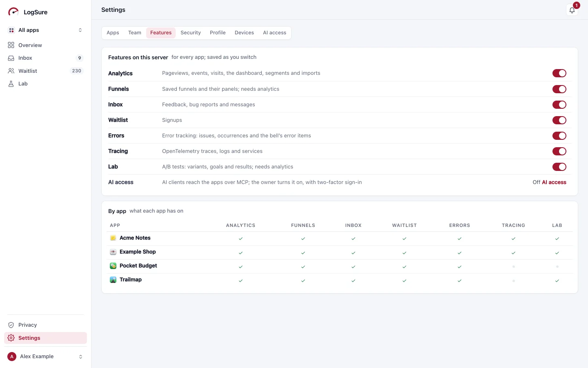Viewport: 588px width, 368px height.
Task: Switch to the AI access tab
Action: (x=274, y=33)
